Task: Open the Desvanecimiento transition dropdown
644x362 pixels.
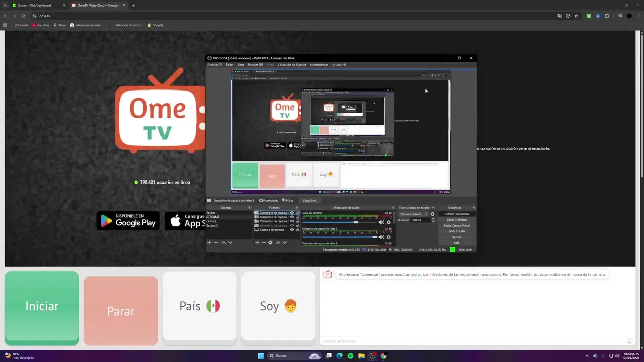Action: click(413, 214)
